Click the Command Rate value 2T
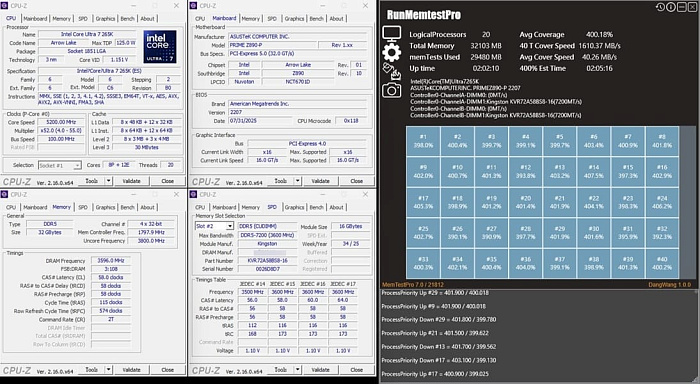700x384 pixels. (111, 319)
